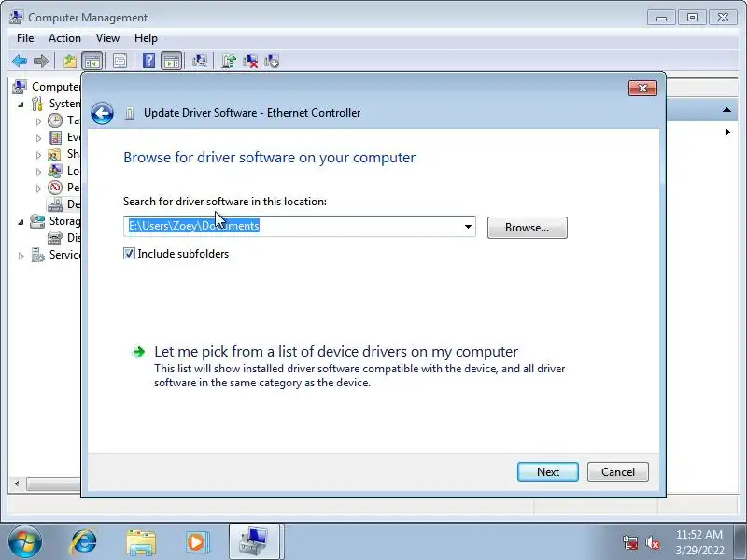The width and height of the screenshot is (747, 560).
Task: Click the Services and Applications tree icon
Action: point(37,255)
